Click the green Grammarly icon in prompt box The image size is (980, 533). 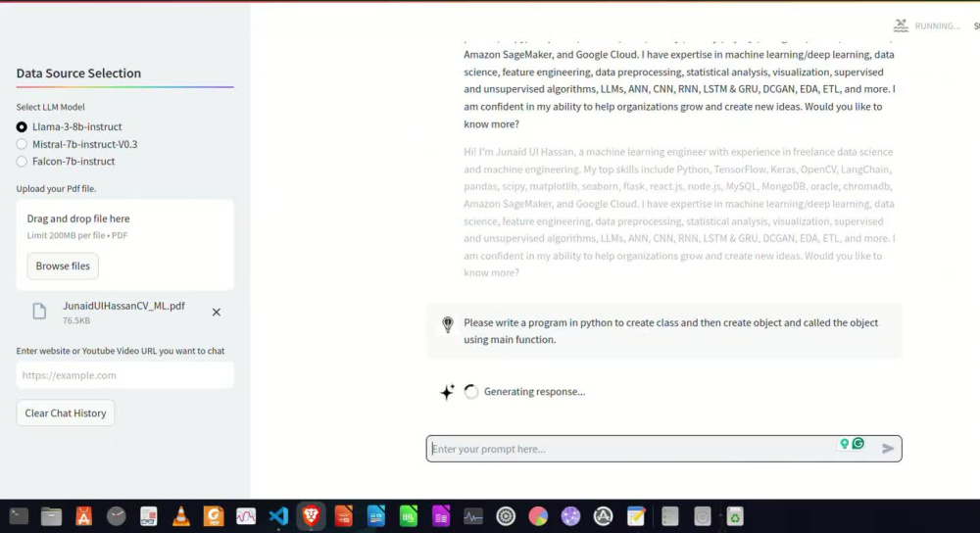click(858, 443)
